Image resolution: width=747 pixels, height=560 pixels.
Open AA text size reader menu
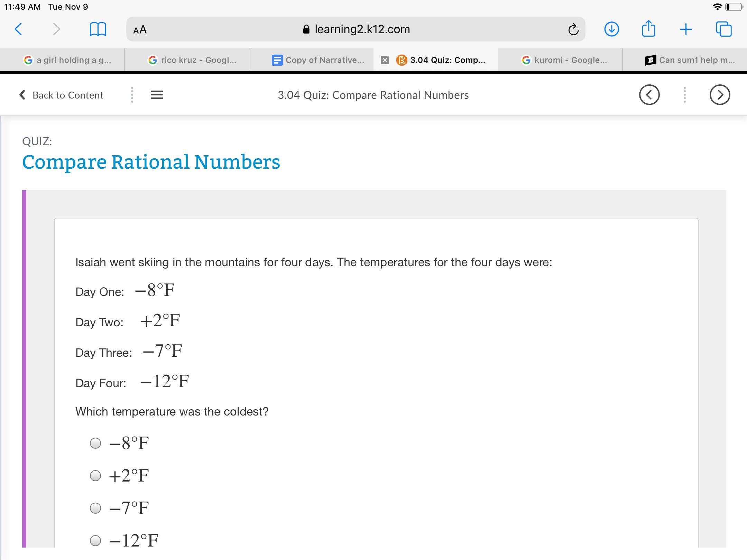(x=140, y=30)
